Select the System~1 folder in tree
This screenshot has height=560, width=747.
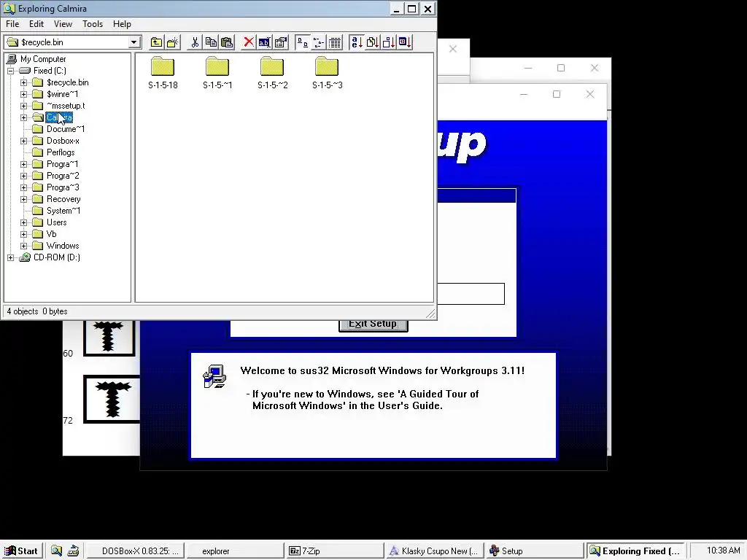point(63,211)
